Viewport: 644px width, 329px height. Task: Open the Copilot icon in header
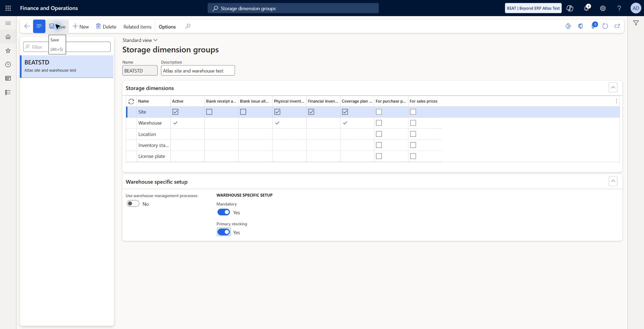coord(570,8)
